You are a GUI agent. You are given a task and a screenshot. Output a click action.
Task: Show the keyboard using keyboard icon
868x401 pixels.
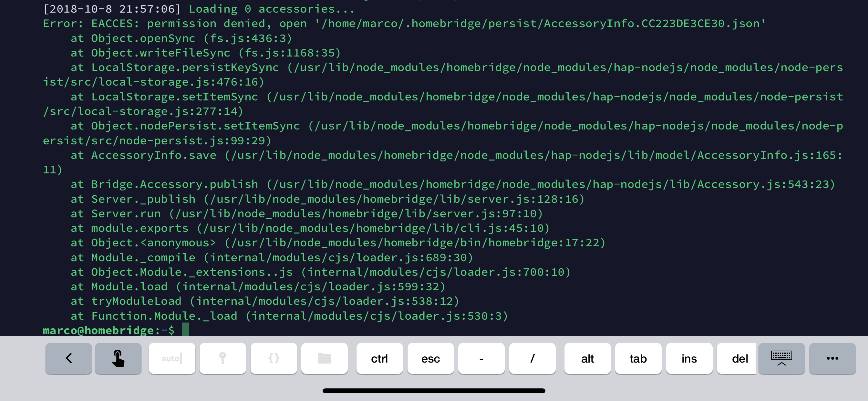pos(781,358)
